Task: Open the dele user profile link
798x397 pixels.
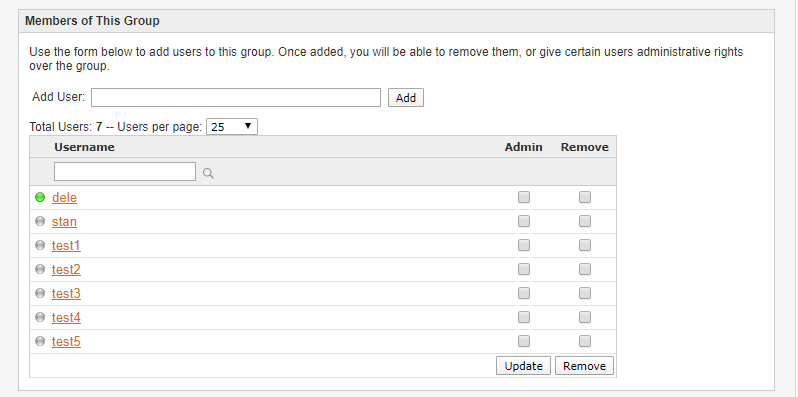Action: pyautogui.click(x=65, y=197)
